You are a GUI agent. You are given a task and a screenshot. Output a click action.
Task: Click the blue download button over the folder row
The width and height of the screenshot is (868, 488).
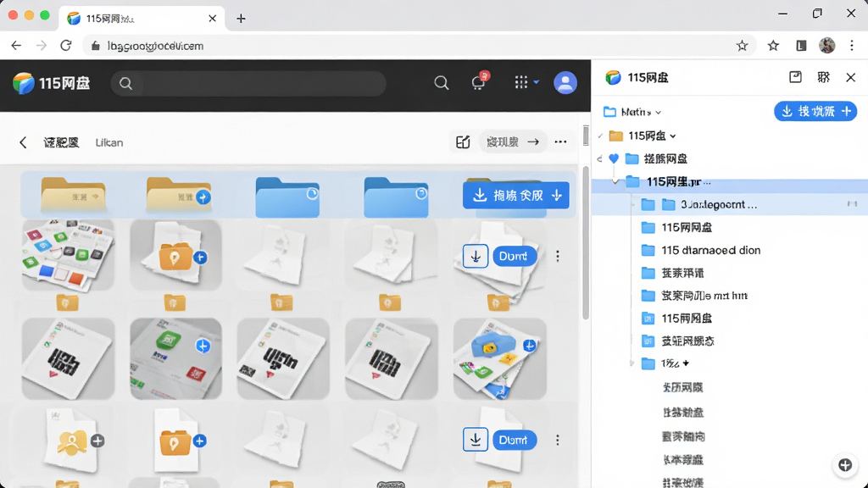pyautogui.click(x=516, y=196)
